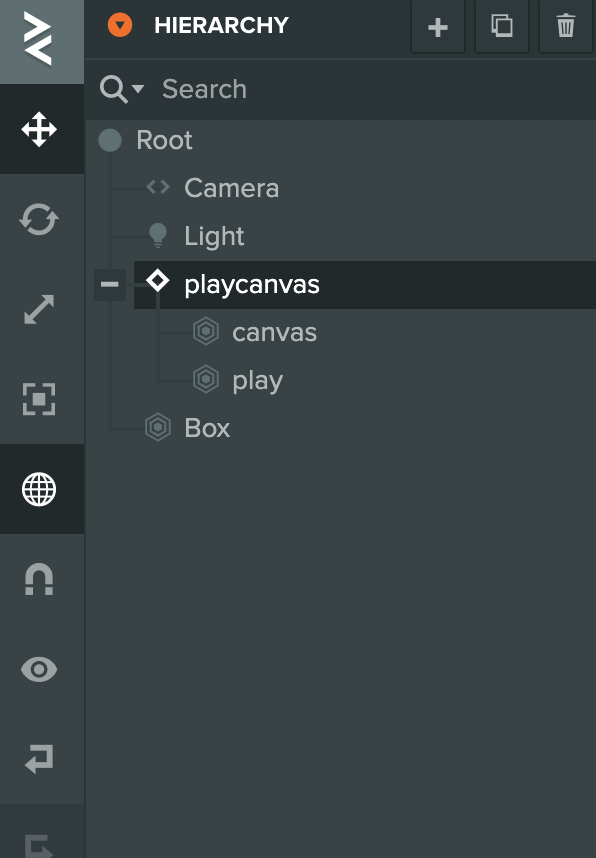Image resolution: width=596 pixels, height=858 pixels.
Task: Toggle visibility with the eye icon
Action: (x=40, y=669)
